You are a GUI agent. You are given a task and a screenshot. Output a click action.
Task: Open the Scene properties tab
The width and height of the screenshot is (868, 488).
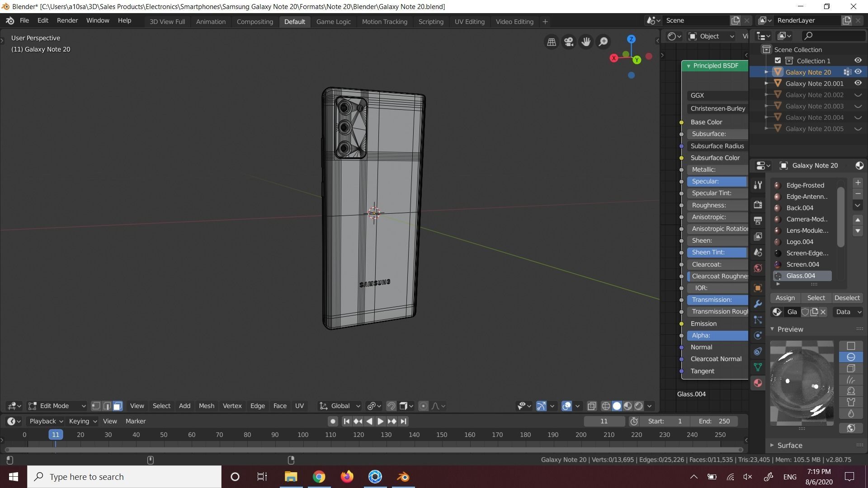(758, 252)
